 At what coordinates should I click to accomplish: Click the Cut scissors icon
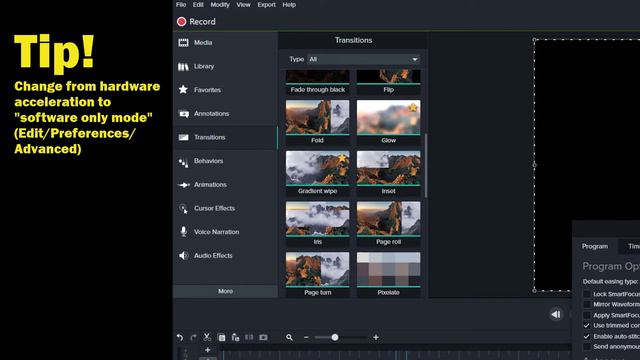(207, 337)
